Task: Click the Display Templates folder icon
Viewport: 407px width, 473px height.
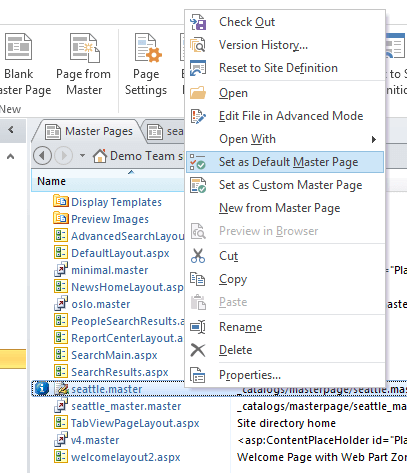Action: point(61,202)
